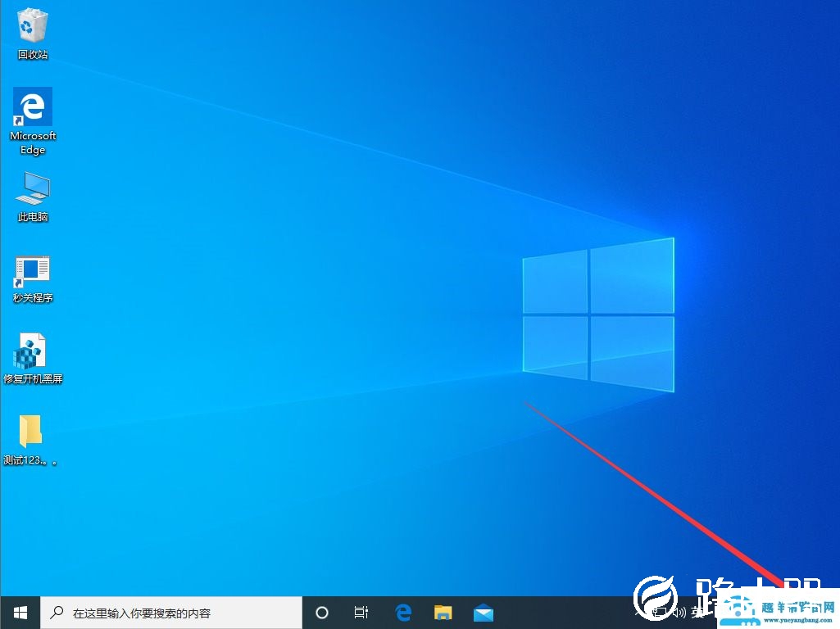Open File Explorer from the taskbar
The width and height of the screenshot is (840, 629).
(x=443, y=613)
